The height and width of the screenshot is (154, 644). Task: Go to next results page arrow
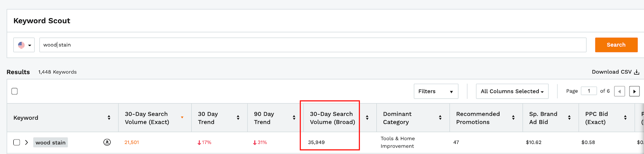click(x=634, y=92)
